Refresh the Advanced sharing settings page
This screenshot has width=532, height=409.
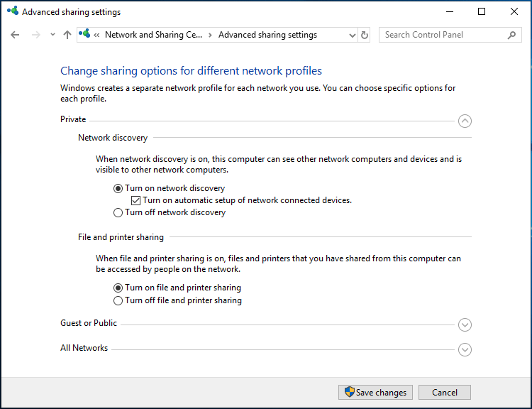tap(365, 35)
